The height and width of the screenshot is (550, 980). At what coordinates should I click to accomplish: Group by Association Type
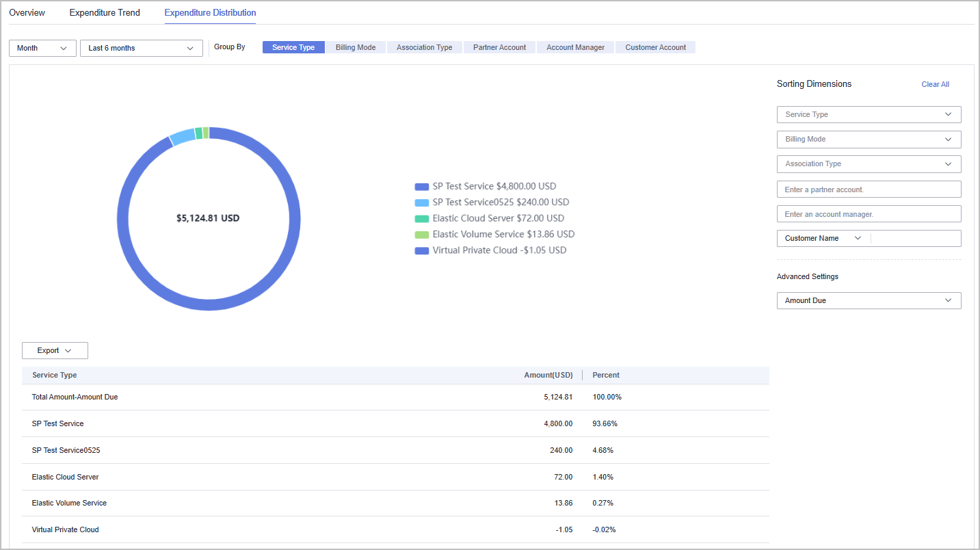[424, 47]
